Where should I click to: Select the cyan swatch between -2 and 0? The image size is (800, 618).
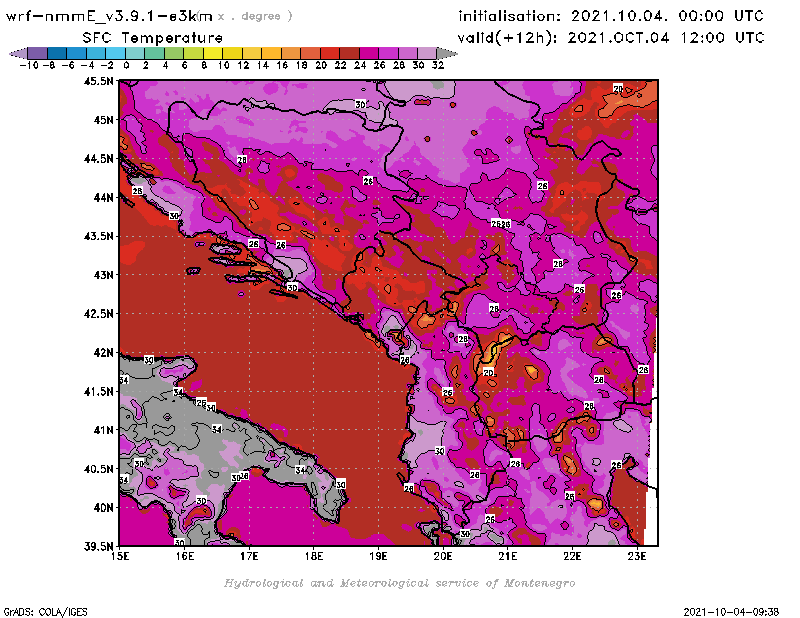(115, 53)
